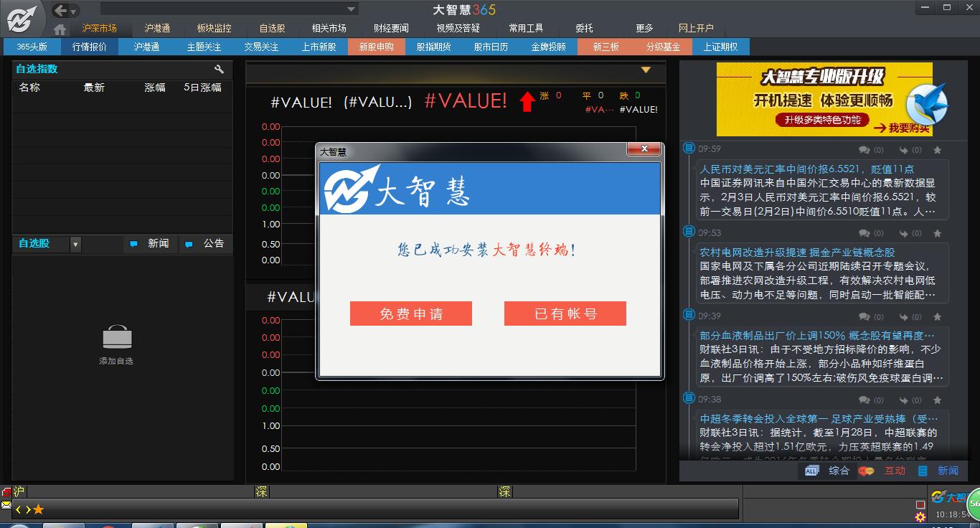Click 免费申请 button in the dialog
The width and height of the screenshot is (980, 528).
pyautogui.click(x=411, y=313)
